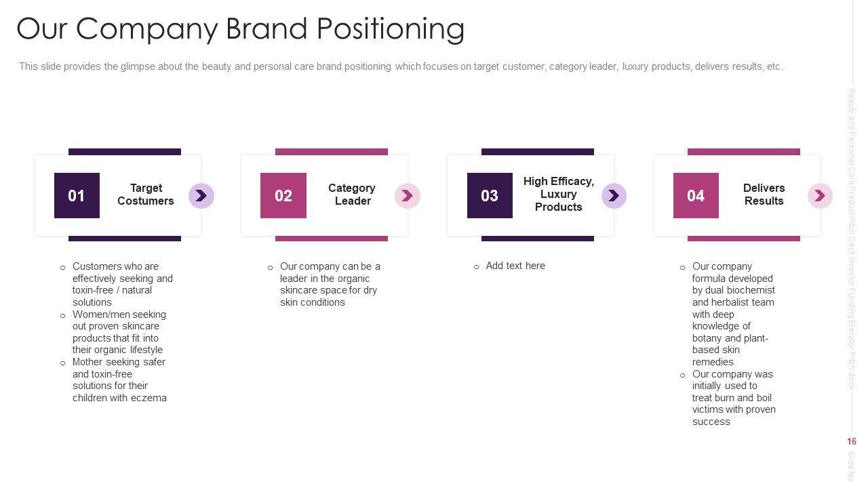Click the pink arrow beside Category Leader
Viewport: 868px width, 488px height.
407,196
